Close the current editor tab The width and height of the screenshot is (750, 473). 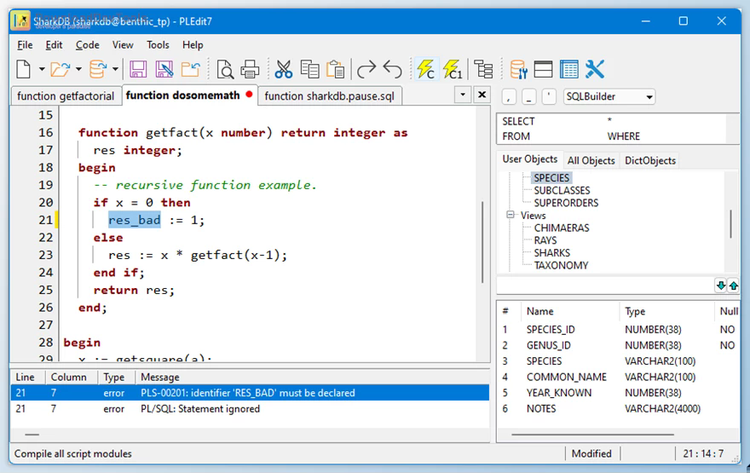tap(482, 95)
